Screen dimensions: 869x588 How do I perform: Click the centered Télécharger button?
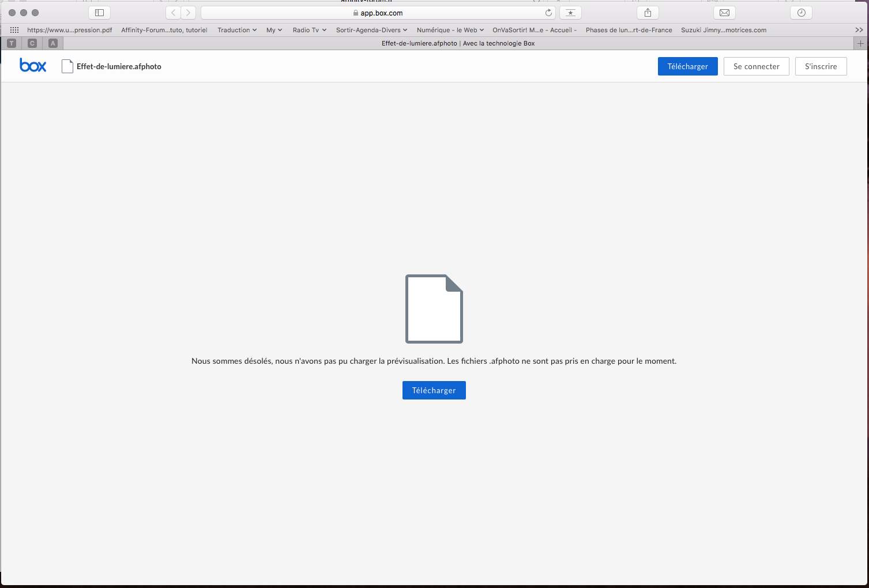434,390
